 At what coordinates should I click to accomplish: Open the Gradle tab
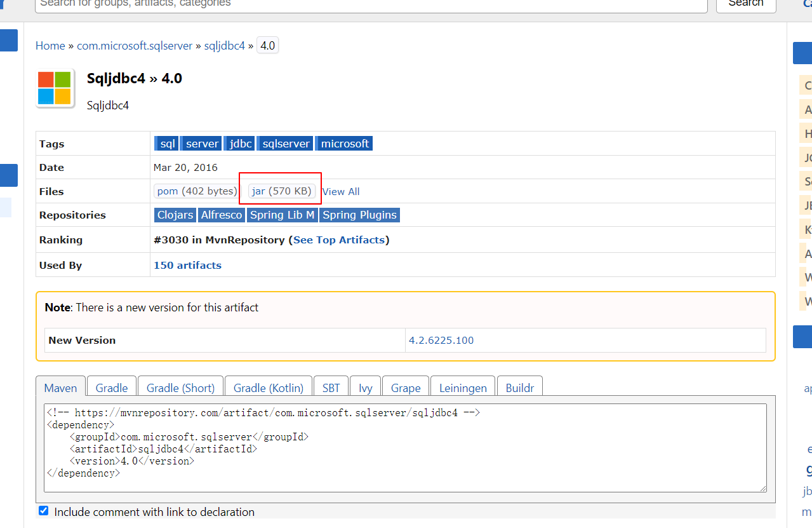tap(112, 388)
